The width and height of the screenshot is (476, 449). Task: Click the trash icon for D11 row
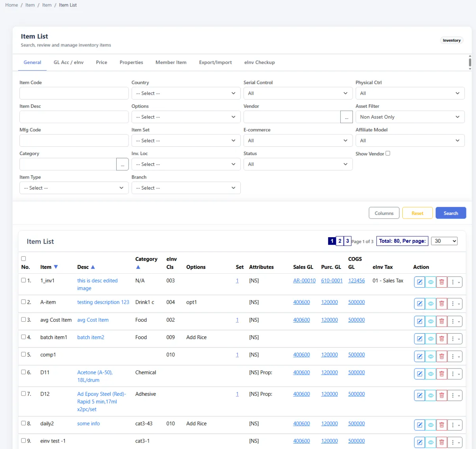click(441, 374)
